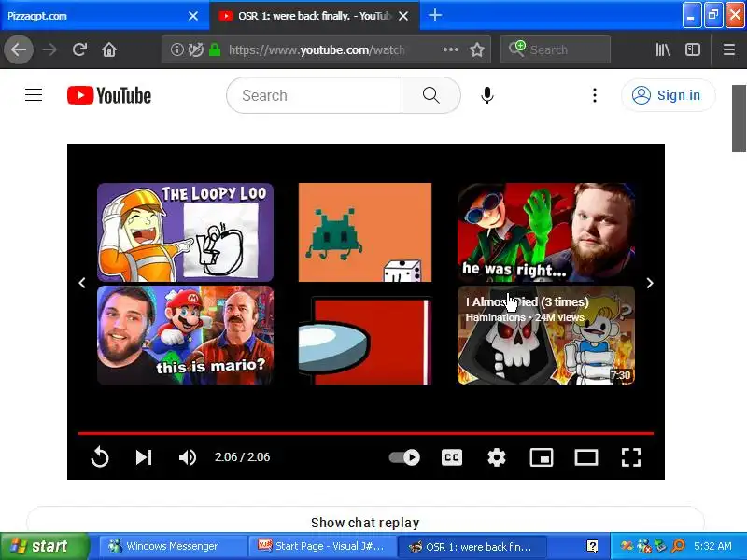Open 'I Almost Died (3 times)' video
Screen dimensions: 747x560
tap(546, 335)
